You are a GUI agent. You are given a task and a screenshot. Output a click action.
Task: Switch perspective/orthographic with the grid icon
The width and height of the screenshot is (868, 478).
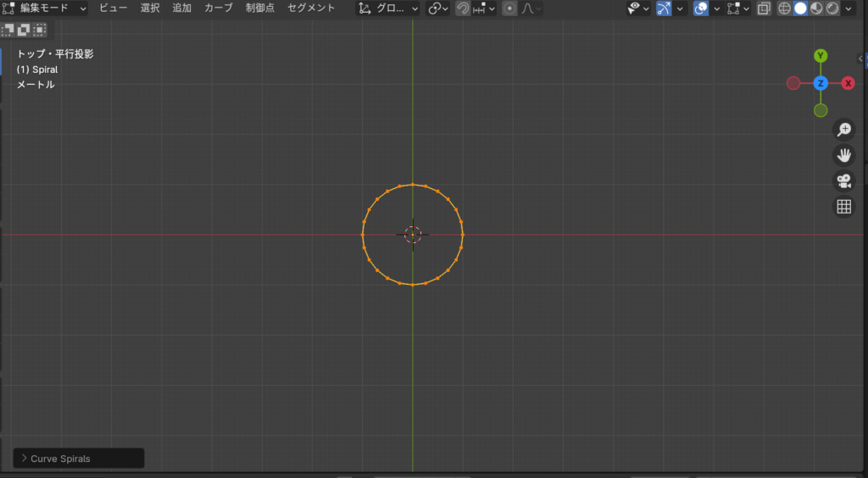pos(843,206)
